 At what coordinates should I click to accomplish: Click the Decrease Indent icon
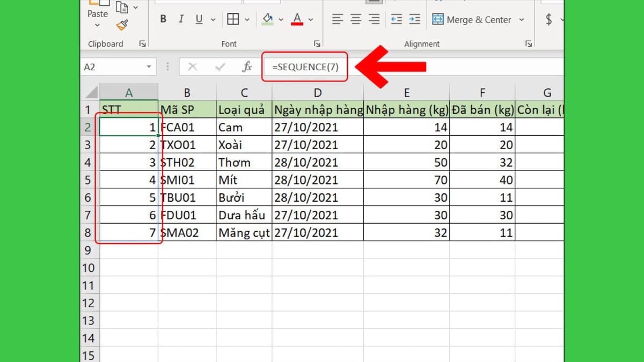[397, 19]
